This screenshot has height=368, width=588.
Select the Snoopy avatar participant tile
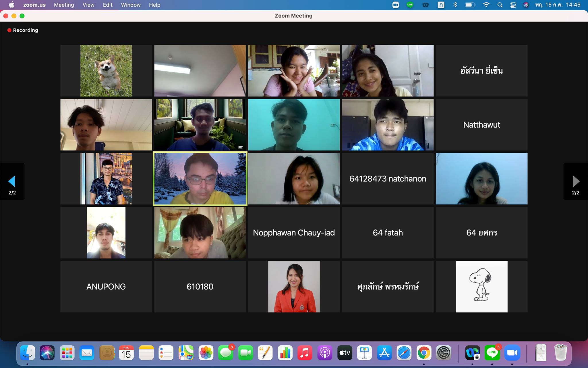point(481,287)
